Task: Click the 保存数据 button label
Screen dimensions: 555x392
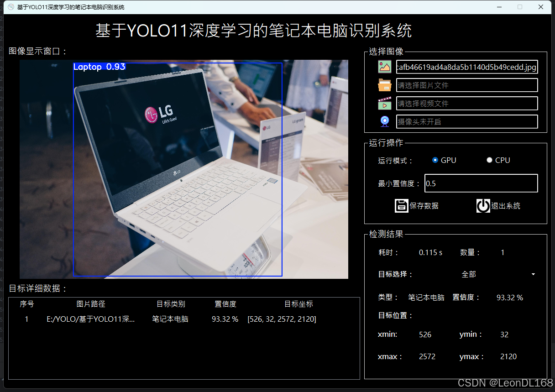Action: coord(424,206)
